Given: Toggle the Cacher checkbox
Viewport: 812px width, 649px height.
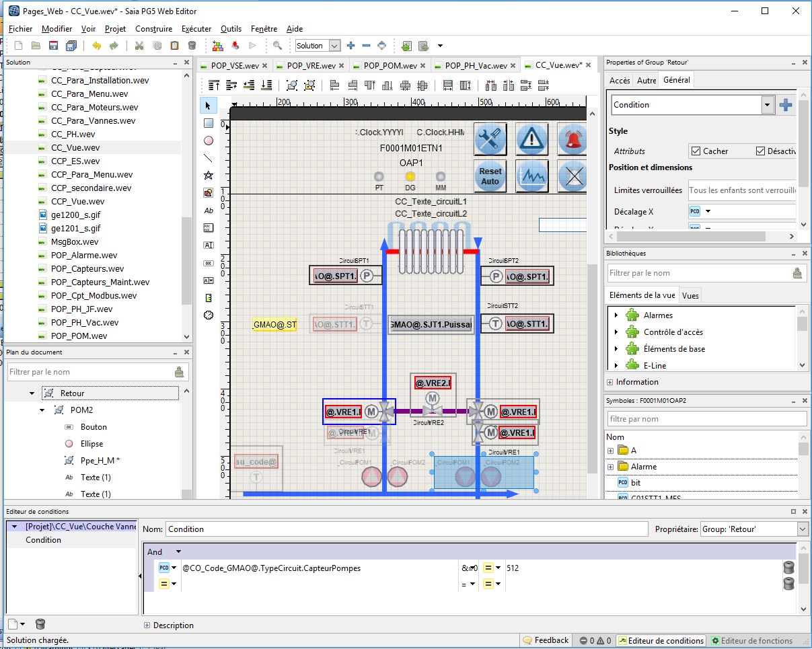Looking at the screenshot, I should tap(696, 151).
